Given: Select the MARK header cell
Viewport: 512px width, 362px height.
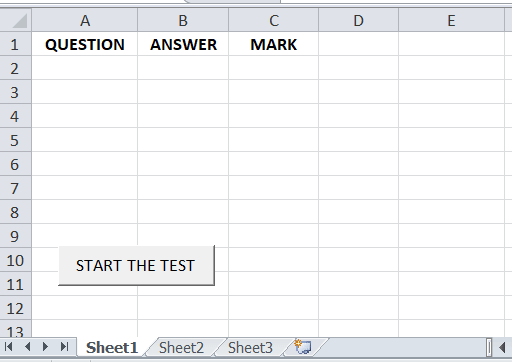Looking at the screenshot, I should click(x=274, y=44).
